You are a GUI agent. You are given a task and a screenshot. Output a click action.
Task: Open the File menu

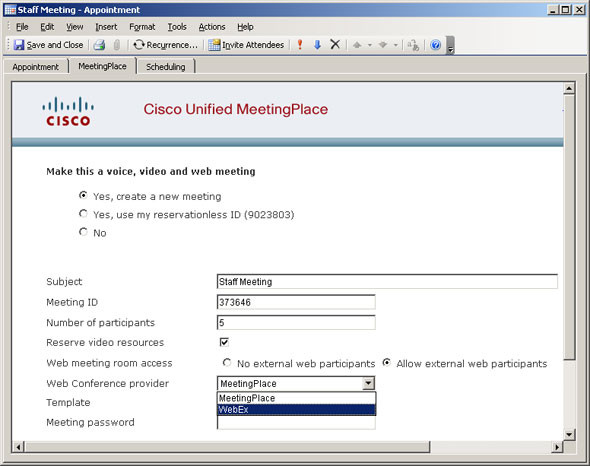click(x=22, y=27)
